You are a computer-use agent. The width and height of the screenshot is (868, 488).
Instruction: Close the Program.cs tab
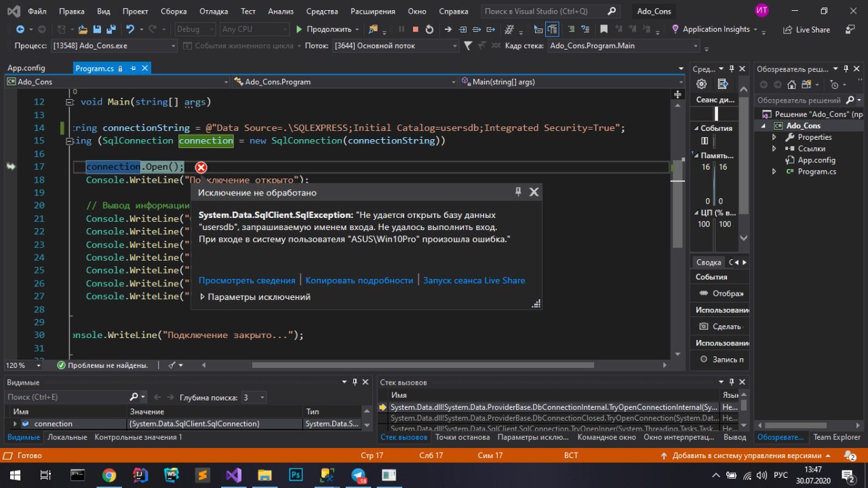click(x=144, y=69)
